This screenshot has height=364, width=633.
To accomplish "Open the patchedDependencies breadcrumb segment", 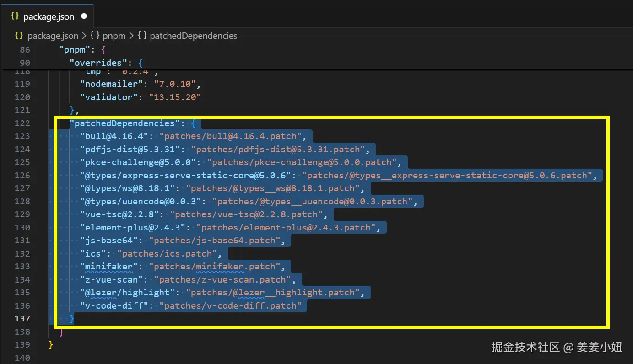I will tap(193, 36).
